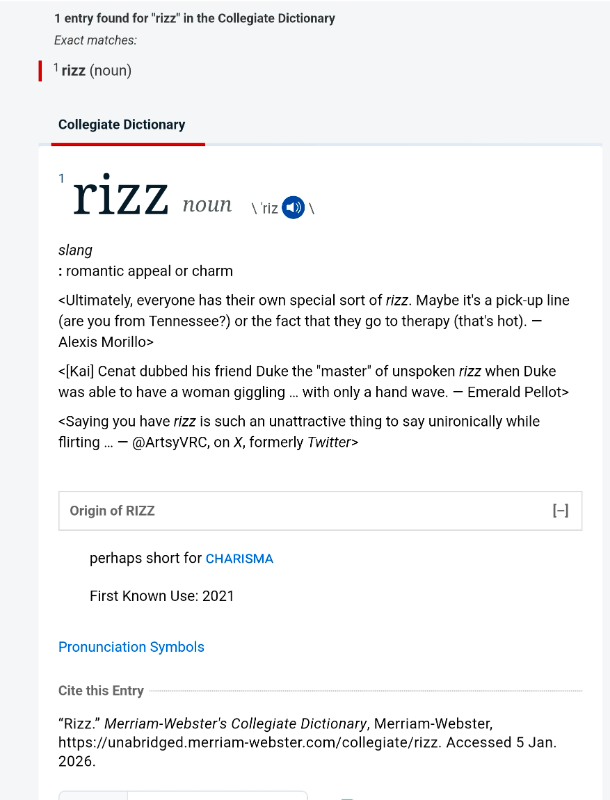Click the citation text containing the merriam-webster URL
This screenshot has width=610, height=800.
[x=307, y=741]
